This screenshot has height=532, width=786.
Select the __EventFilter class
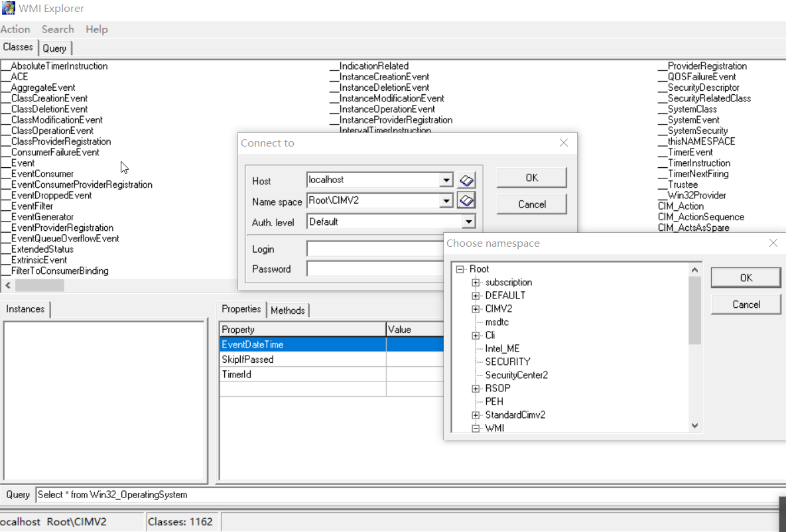click(27, 206)
